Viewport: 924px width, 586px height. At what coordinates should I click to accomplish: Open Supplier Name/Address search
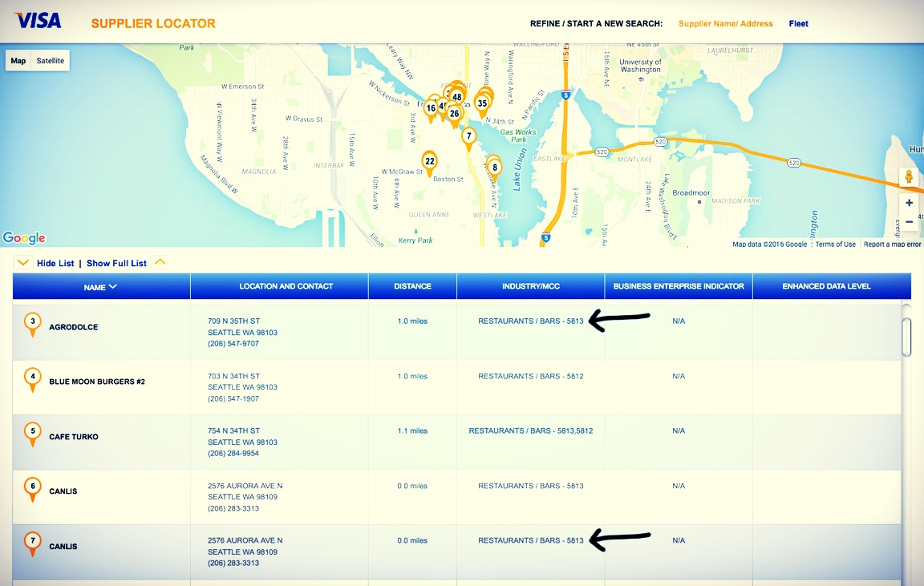click(725, 23)
